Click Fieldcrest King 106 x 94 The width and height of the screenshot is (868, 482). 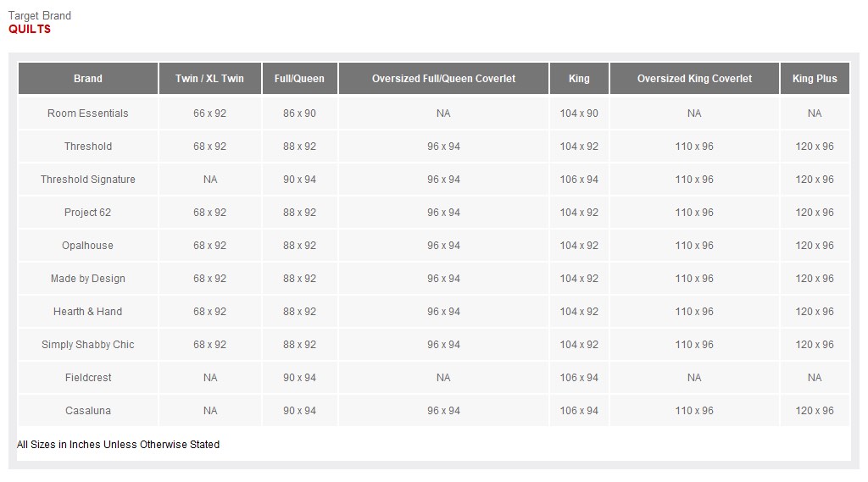579,378
